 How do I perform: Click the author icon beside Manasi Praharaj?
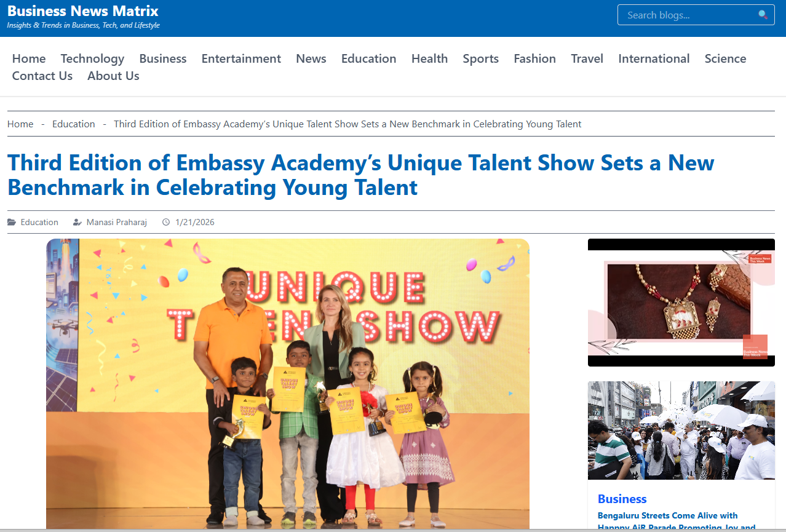(x=77, y=222)
